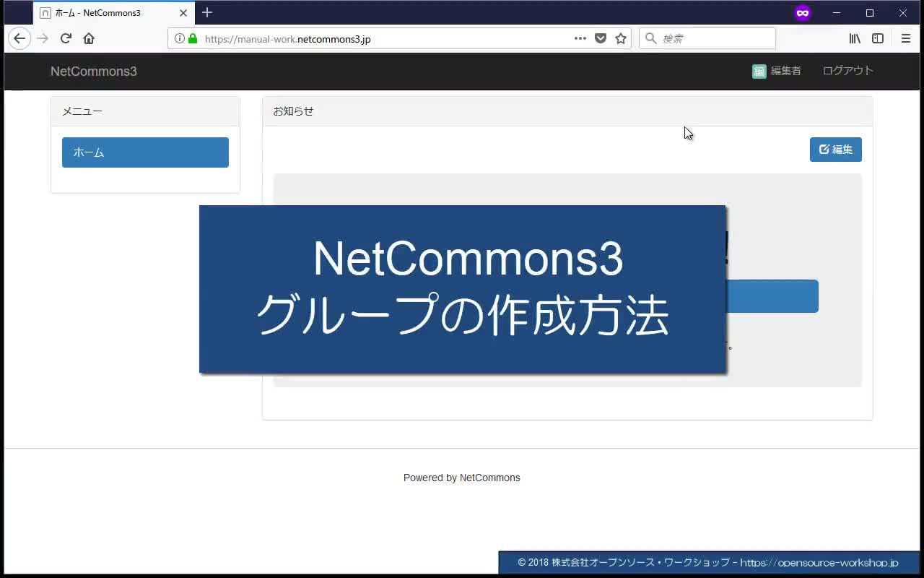The height and width of the screenshot is (578, 924).
Task: Toggle the browser sidebar icon
Action: pyautogui.click(x=878, y=38)
